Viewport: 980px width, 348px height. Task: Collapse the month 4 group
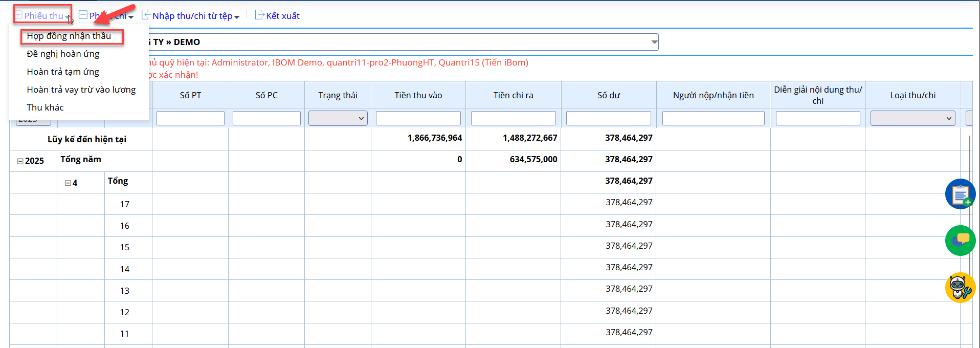point(68,183)
